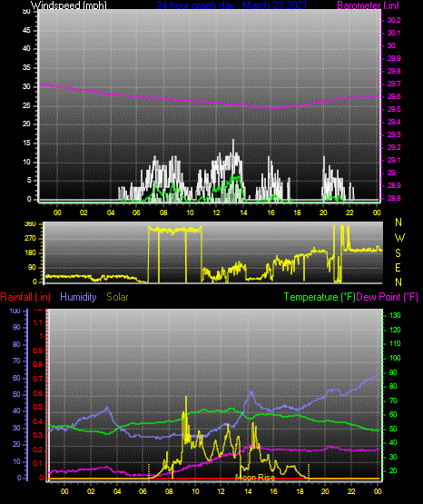Click the '12' hour label under windspeed graph
This screenshot has width=423, height=504.
click(x=216, y=212)
